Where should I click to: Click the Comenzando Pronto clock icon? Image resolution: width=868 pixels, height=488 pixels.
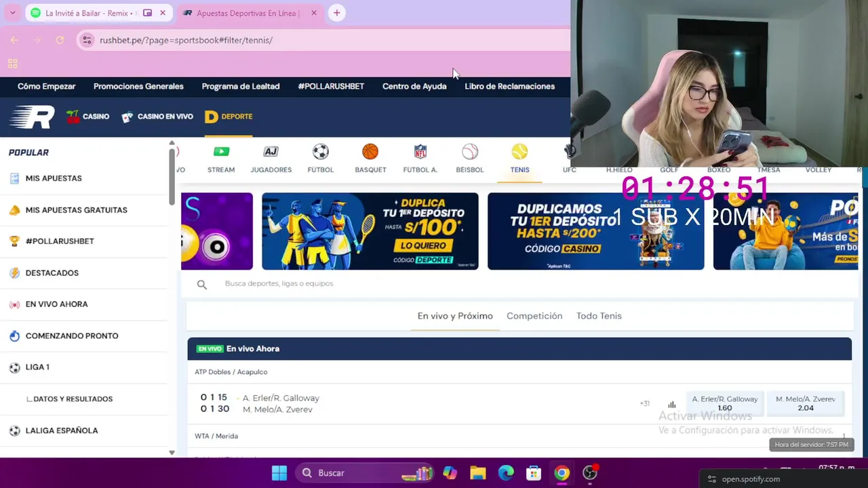14,336
